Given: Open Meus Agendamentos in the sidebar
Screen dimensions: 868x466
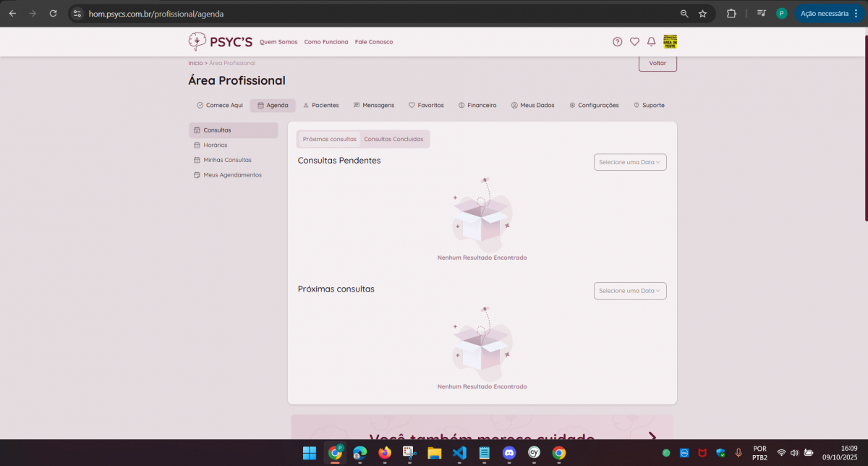Looking at the screenshot, I should (x=232, y=175).
